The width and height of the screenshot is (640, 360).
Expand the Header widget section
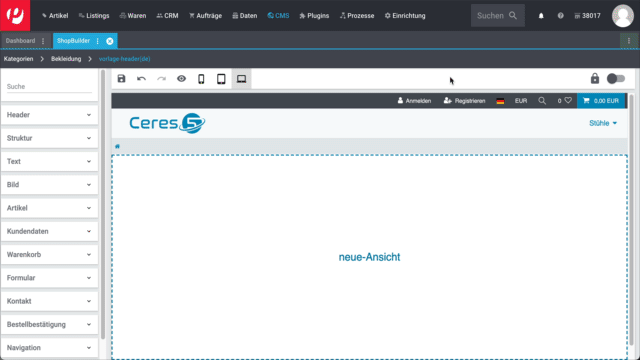[x=49, y=115]
